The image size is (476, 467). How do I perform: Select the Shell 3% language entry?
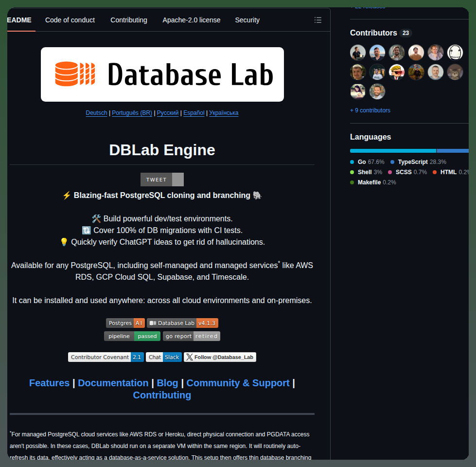click(366, 172)
